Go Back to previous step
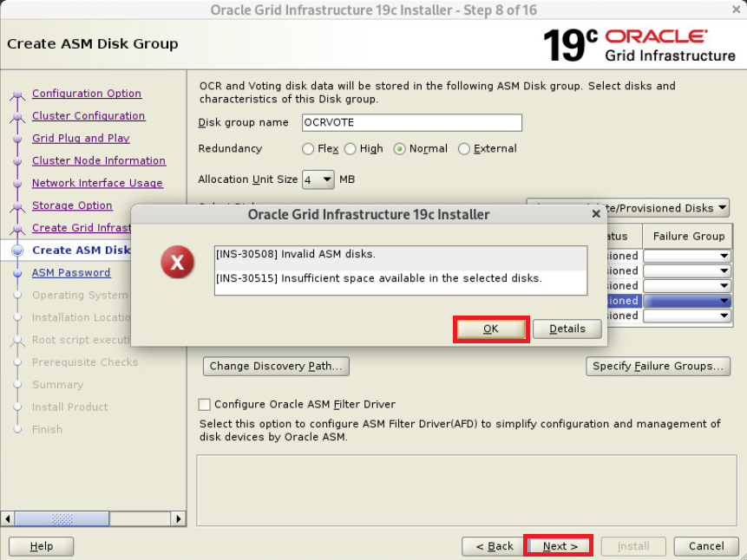The width and height of the screenshot is (747, 560). pos(494,546)
